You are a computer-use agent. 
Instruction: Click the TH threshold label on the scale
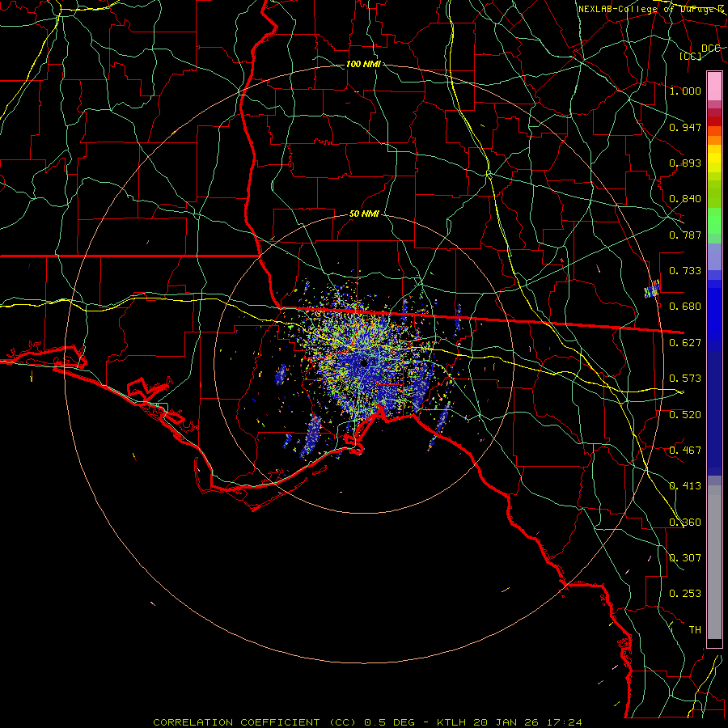(x=695, y=630)
